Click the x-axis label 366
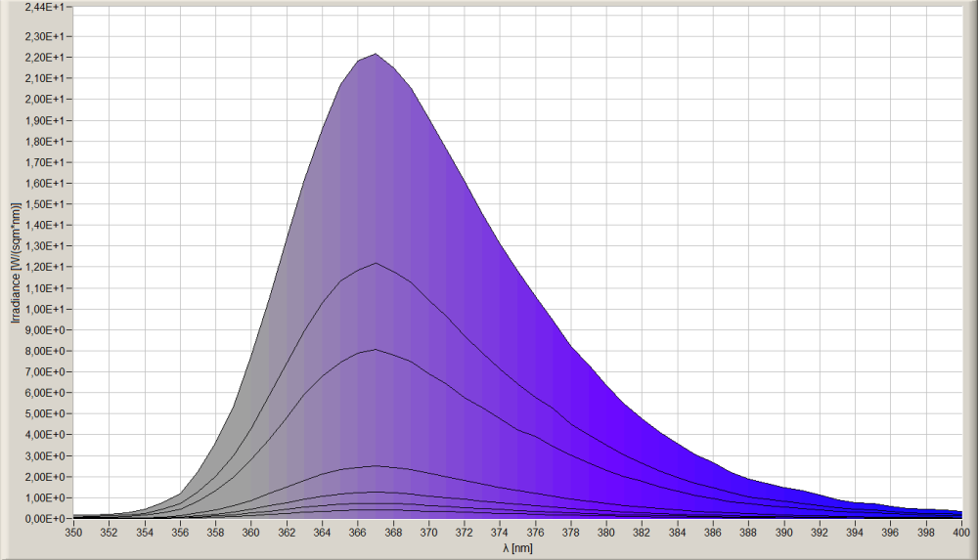This screenshot has height=560, width=978. [x=358, y=533]
